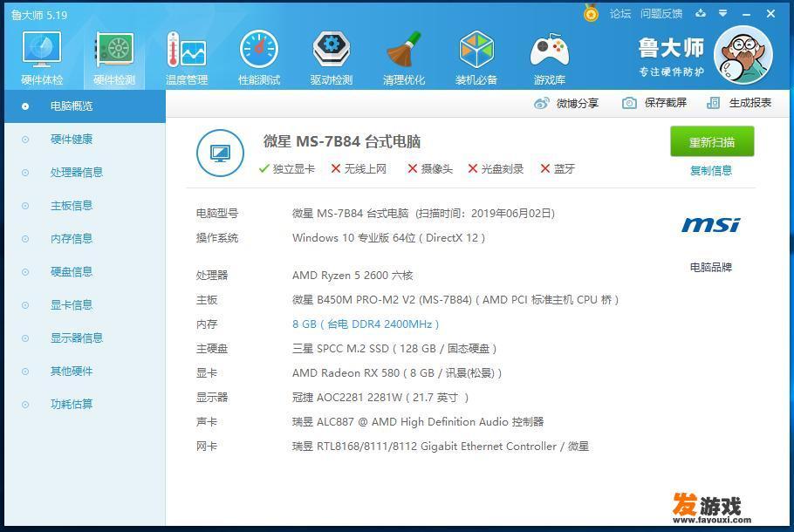Click processor value AMD Ryzen 5 2600 六核

click(x=353, y=276)
